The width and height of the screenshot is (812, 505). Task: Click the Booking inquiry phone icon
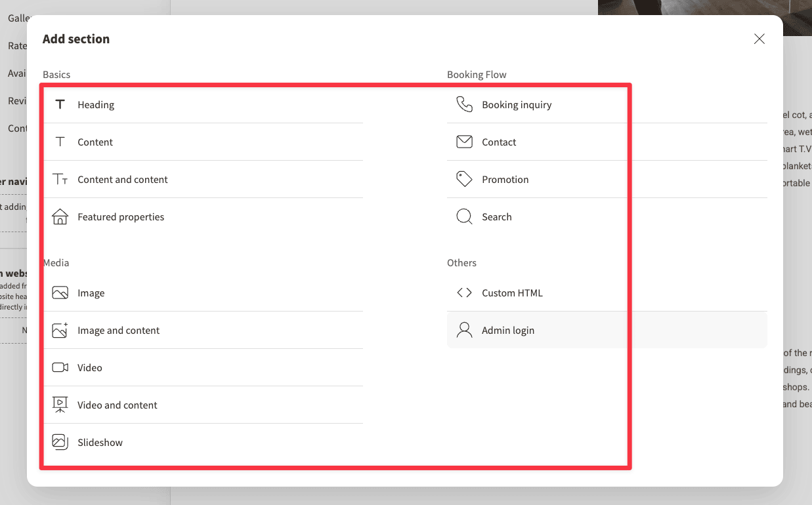[x=464, y=104]
